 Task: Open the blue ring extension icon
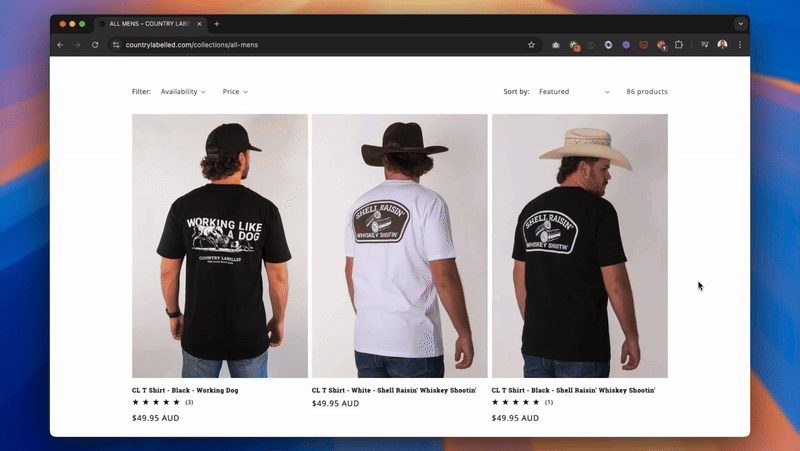608,45
